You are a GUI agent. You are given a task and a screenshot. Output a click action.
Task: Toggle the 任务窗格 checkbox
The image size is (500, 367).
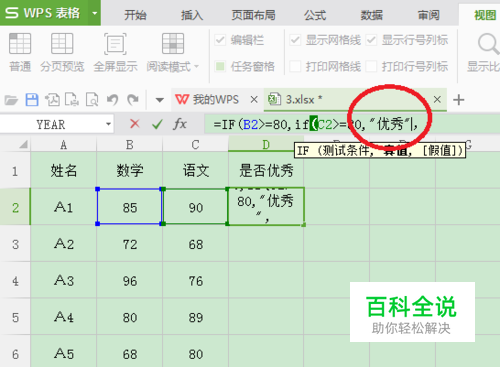pos(220,66)
